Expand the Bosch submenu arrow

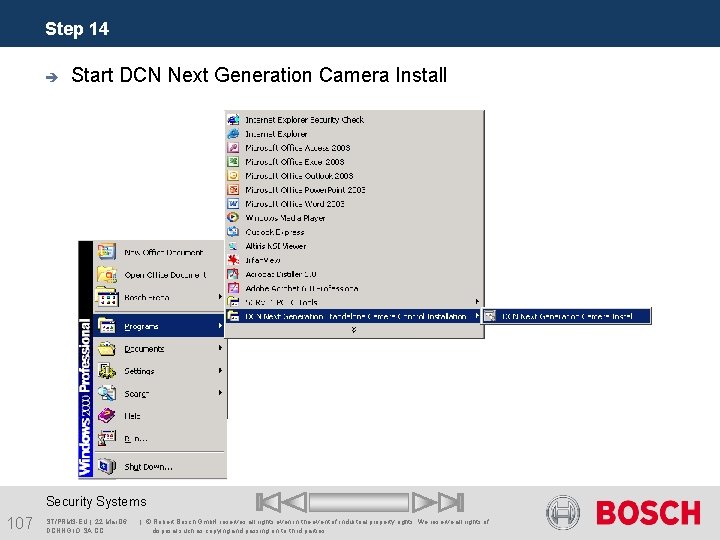pyautogui.click(x=220, y=297)
